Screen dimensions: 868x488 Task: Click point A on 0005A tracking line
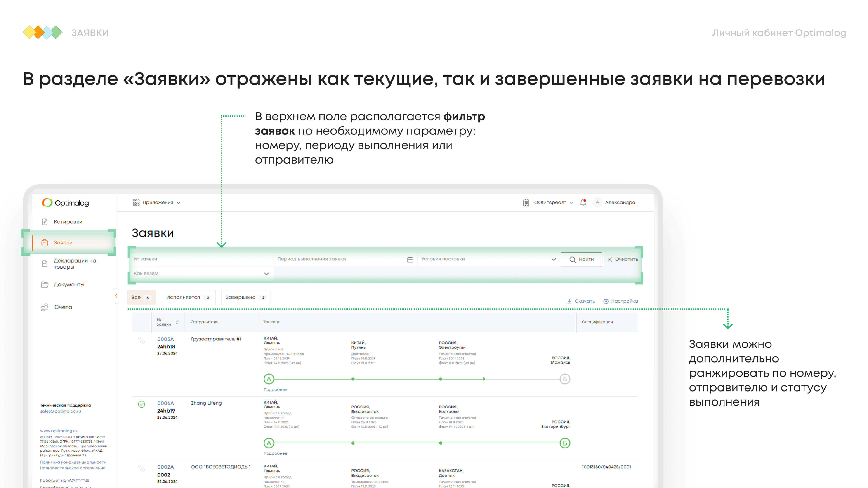(x=269, y=379)
